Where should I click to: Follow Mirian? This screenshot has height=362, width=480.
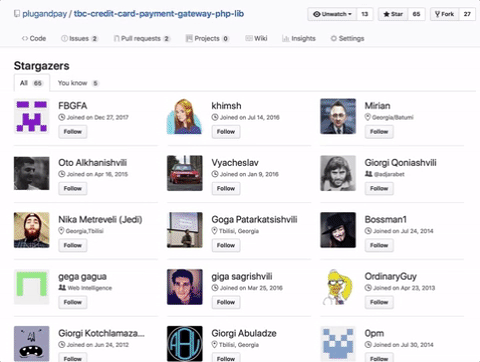click(x=379, y=132)
